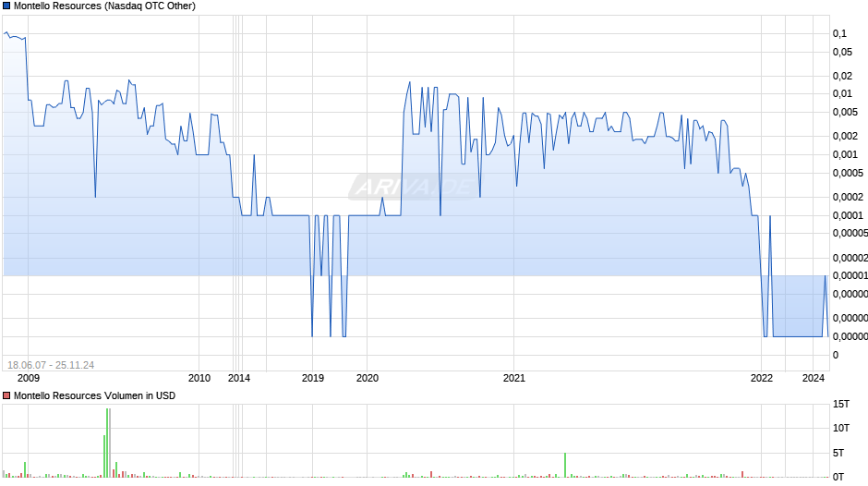Click the 0,05 price axis label
The width and height of the screenshot is (868, 486).
(842, 52)
